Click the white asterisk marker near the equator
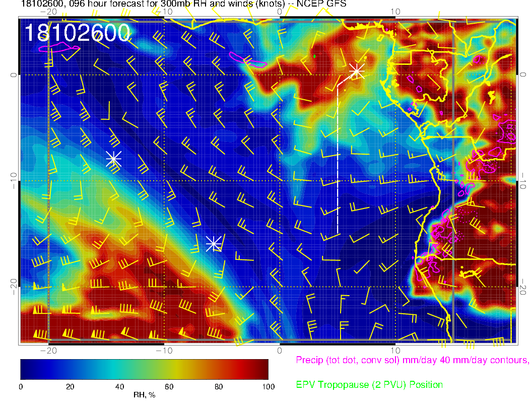Viewport: 532px width, 411px height. 357,70
